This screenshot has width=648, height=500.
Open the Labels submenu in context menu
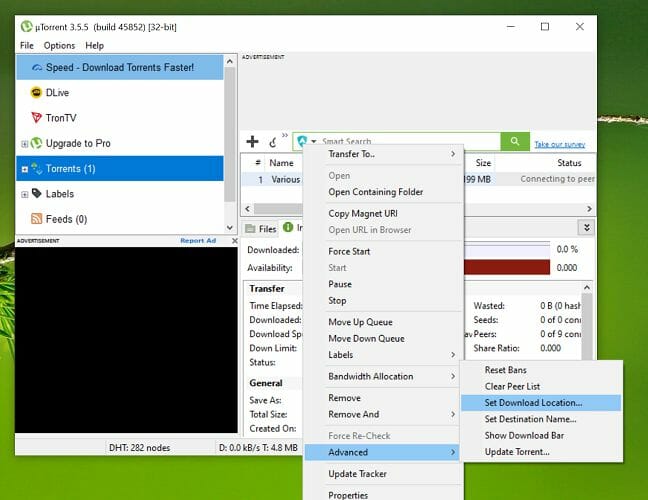[x=382, y=355]
